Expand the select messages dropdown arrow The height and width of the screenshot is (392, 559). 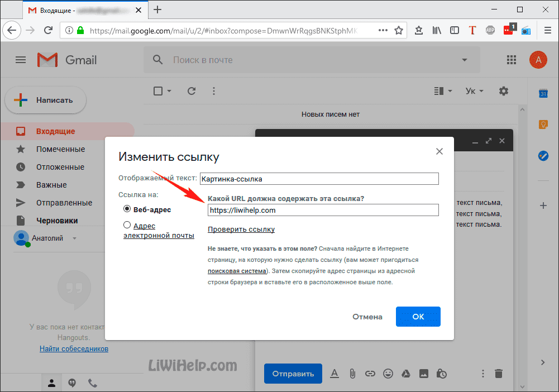click(x=169, y=91)
